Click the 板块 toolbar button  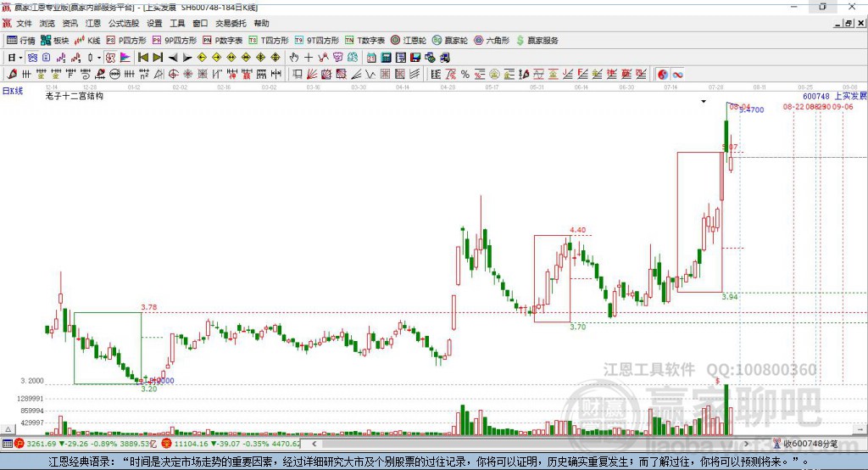[x=55, y=41]
